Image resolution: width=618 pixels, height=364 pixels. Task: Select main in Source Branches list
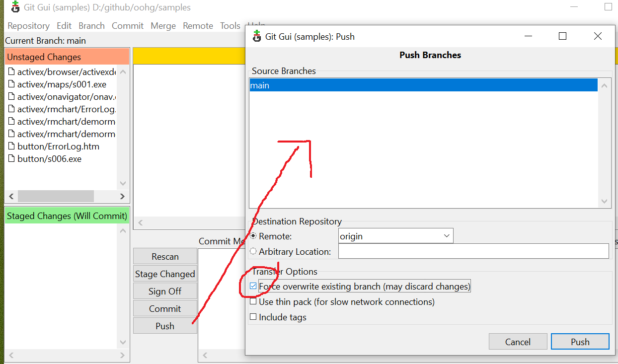[x=423, y=85]
